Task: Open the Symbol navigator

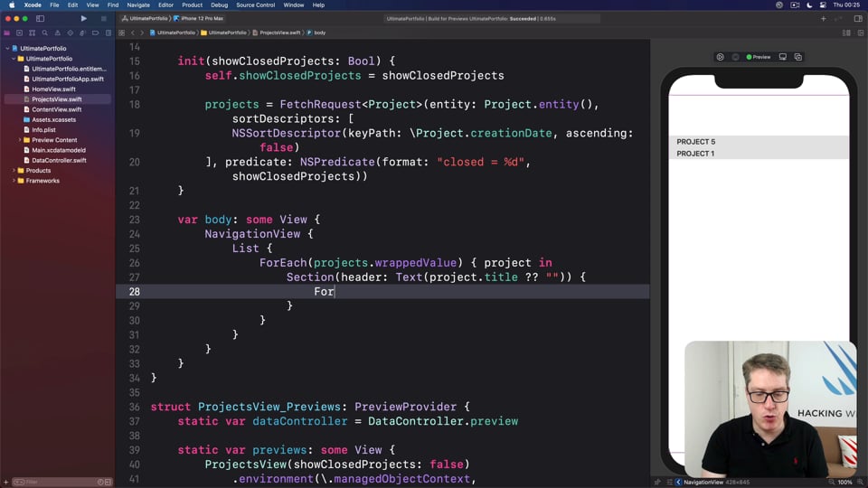Action: coord(33,33)
